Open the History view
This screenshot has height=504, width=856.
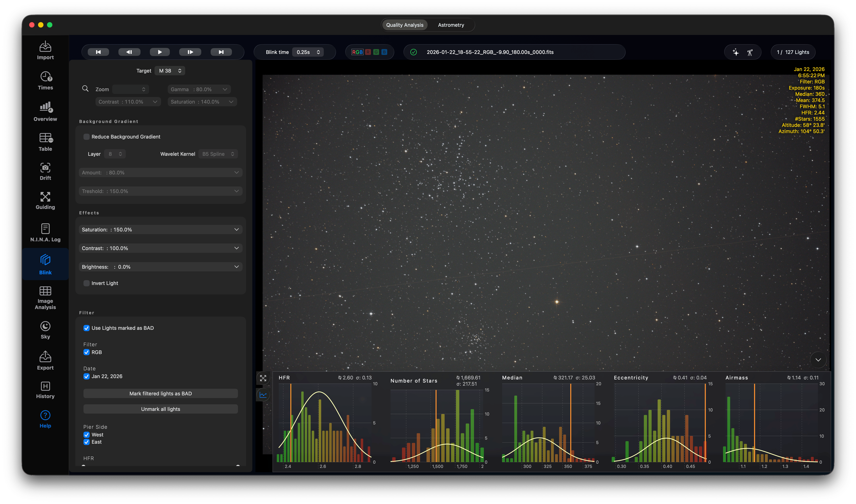click(x=45, y=390)
